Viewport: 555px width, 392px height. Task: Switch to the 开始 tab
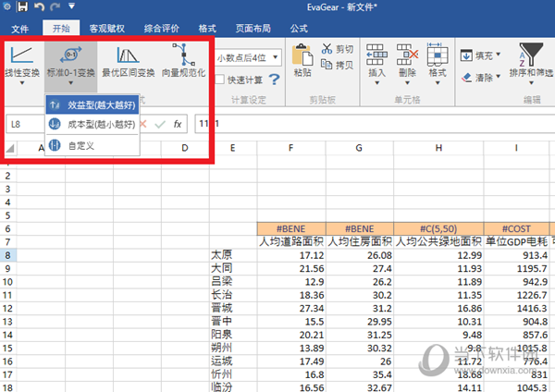pos(61,29)
